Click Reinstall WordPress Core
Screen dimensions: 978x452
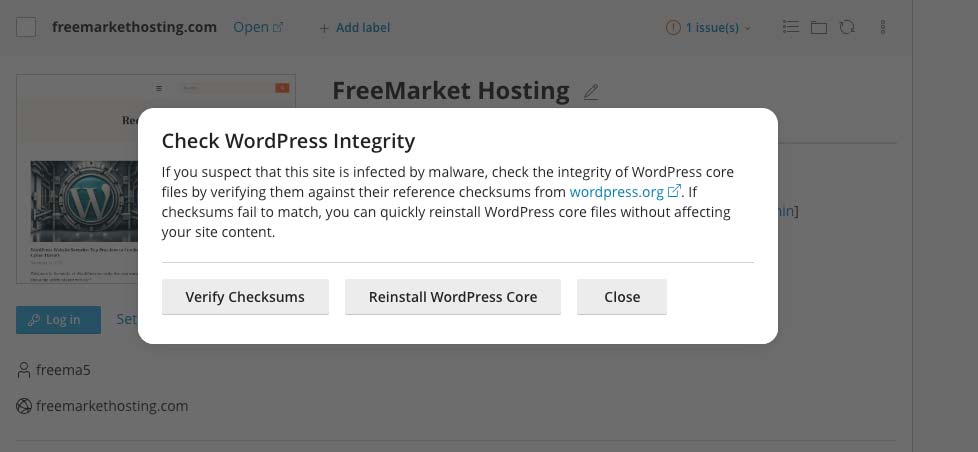(453, 297)
